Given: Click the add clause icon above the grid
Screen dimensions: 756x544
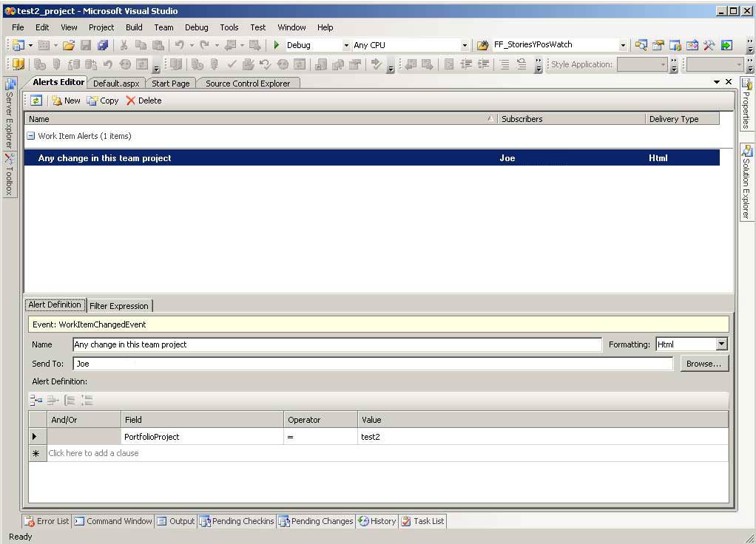Looking at the screenshot, I should tap(36, 401).
